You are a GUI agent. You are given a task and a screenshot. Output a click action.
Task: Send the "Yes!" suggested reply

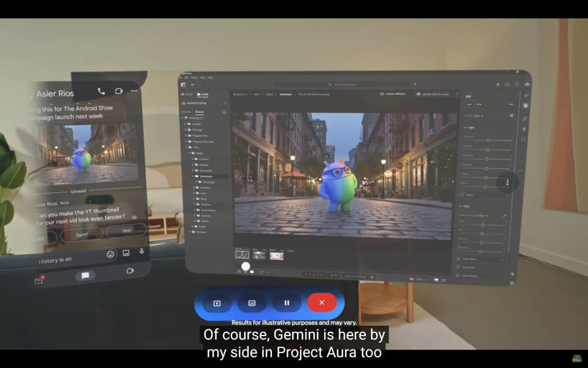point(126,231)
